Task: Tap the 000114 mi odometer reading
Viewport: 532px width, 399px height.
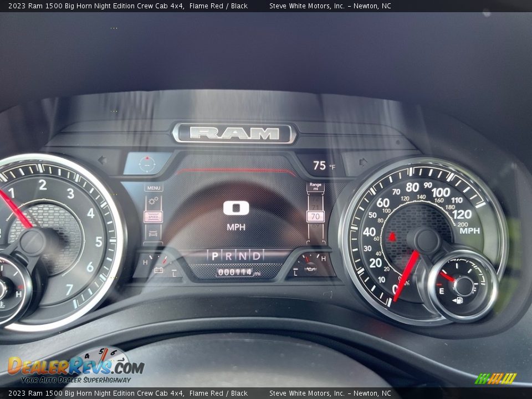Action: (x=239, y=272)
